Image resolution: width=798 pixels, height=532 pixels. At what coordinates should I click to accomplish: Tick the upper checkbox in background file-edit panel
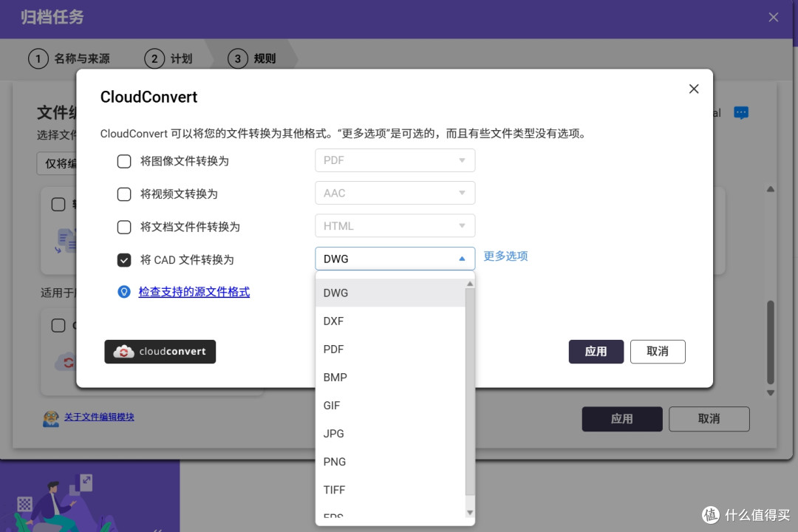(58, 204)
